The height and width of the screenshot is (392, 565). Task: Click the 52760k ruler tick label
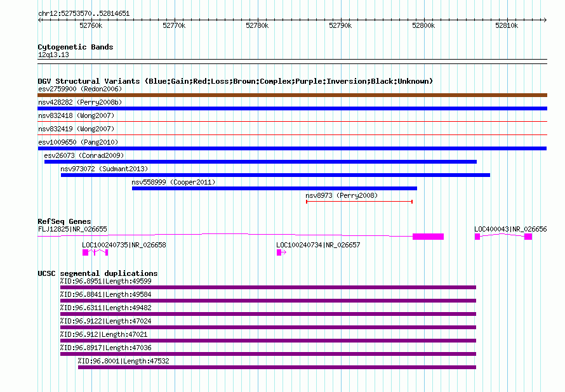[x=91, y=25]
